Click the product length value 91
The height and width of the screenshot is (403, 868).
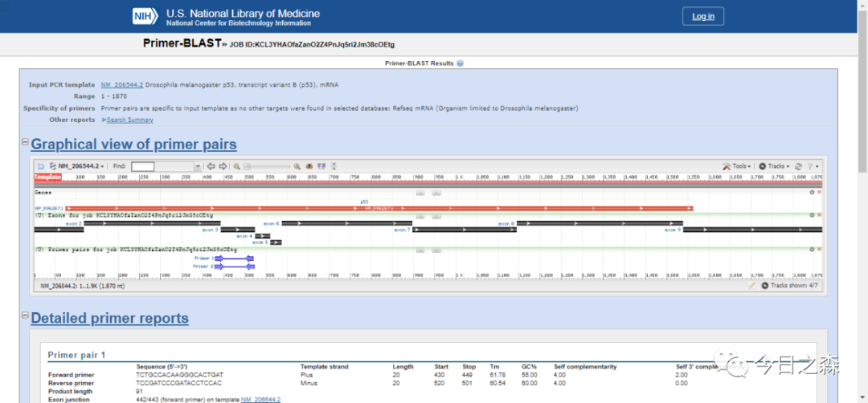139,392
